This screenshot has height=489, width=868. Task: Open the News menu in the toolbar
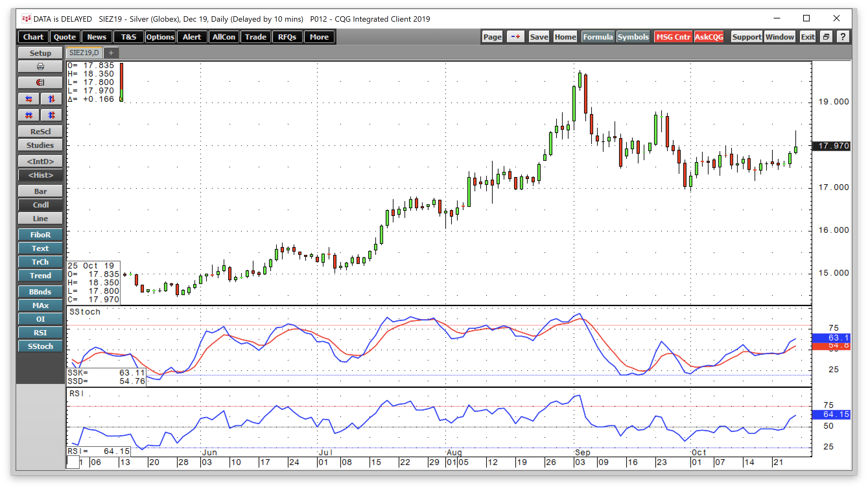click(x=97, y=37)
